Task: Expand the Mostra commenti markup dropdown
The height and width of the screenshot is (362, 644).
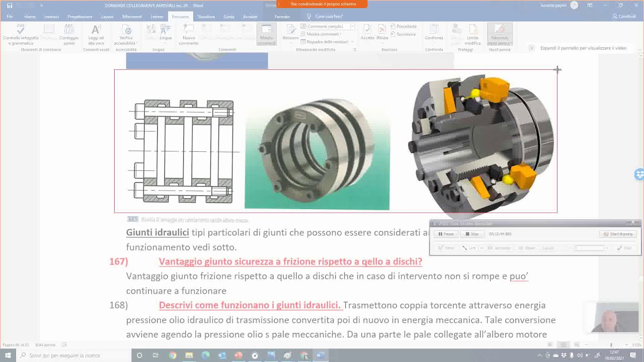Action: (323, 34)
